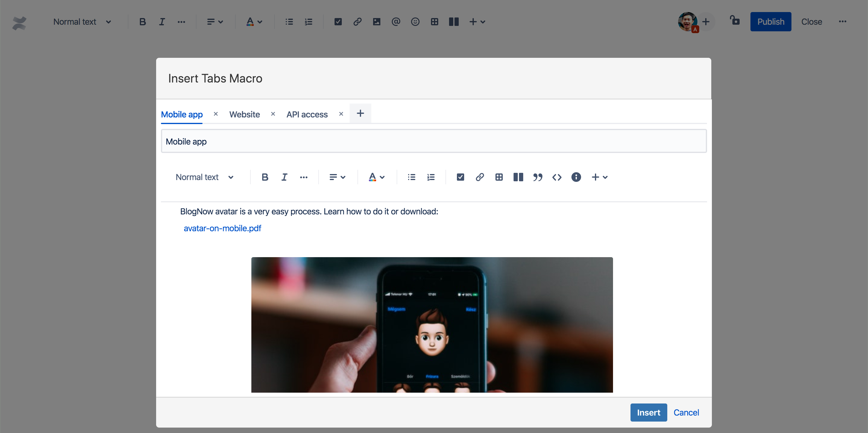Click the code block icon

(557, 177)
